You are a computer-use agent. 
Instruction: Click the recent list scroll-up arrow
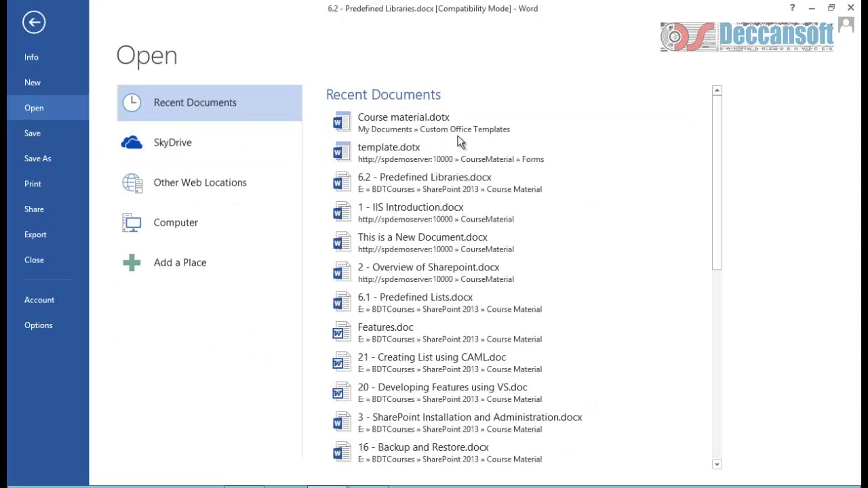coord(717,91)
